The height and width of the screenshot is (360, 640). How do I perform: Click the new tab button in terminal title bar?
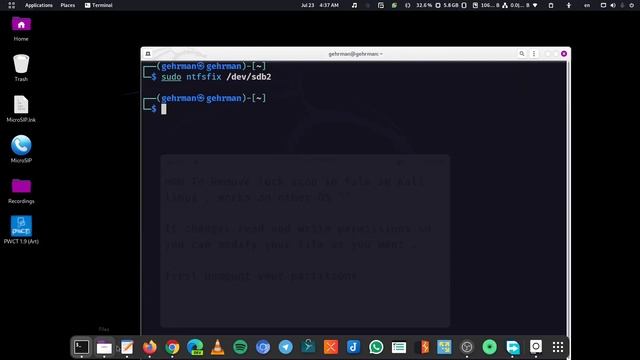(x=148, y=54)
